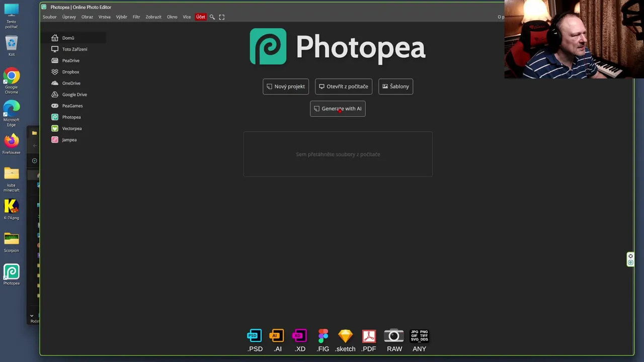Open the Okno menu
This screenshot has height=362, width=644.
tap(172, 17)
